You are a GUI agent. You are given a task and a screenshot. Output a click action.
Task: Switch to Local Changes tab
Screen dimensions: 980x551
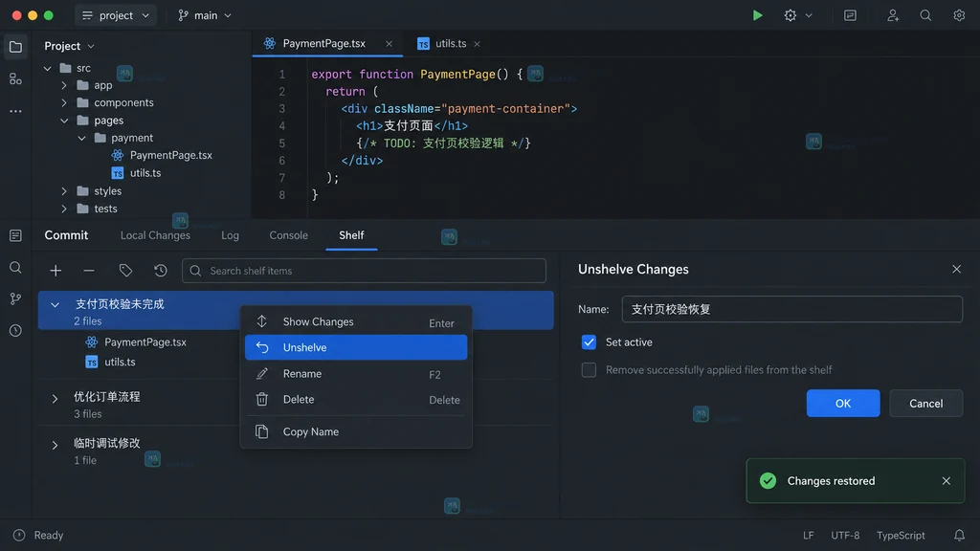pyautogui.click(x=155, y=235)
